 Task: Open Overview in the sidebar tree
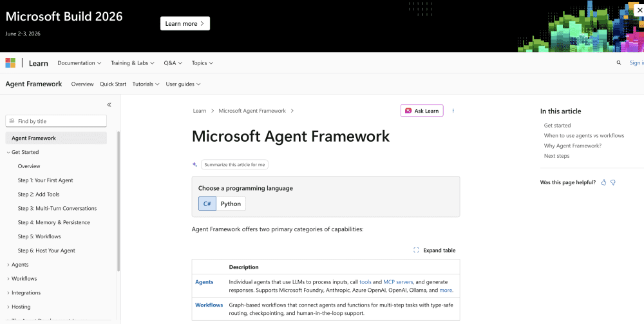(x=29, y=166)
